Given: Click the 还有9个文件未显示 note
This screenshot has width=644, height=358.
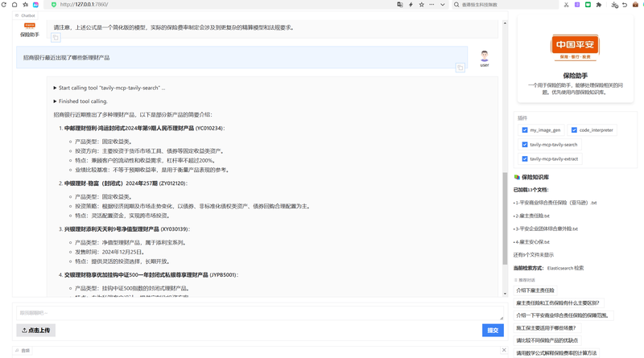Looking at the screenshot, I should pyautogui.click(x=534, y=254).
